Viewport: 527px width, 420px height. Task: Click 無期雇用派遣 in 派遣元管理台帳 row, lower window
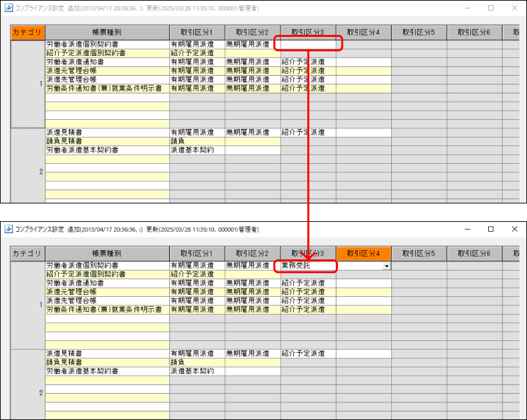(x=253, y=292)
